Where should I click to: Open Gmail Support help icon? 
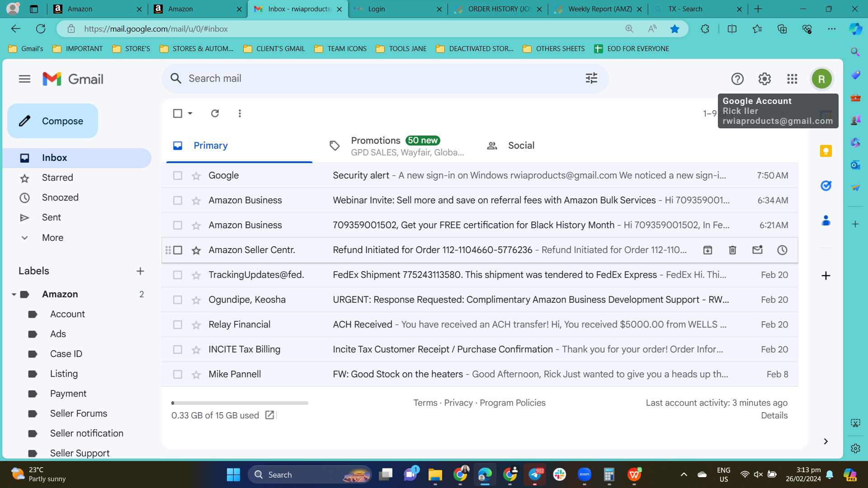[737, 79]
